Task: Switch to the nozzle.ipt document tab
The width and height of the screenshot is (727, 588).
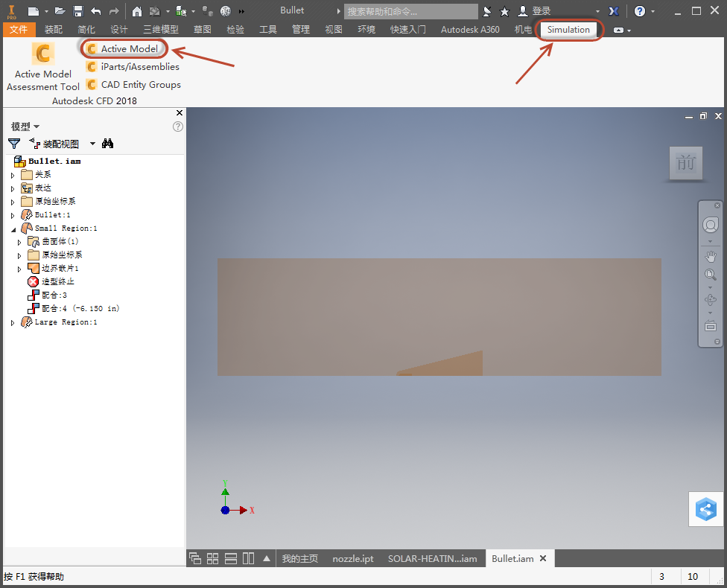Action: tap(353, 559)
